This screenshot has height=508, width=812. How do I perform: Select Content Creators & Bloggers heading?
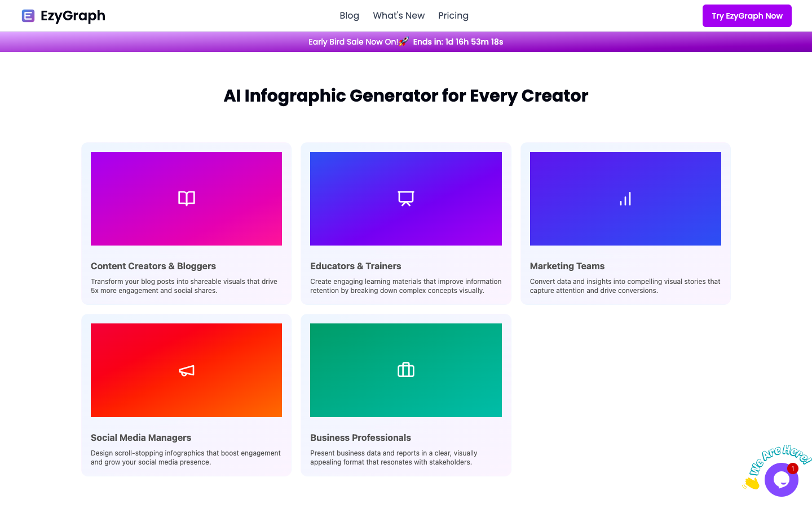pyautogui.click(x=153, y=266)
